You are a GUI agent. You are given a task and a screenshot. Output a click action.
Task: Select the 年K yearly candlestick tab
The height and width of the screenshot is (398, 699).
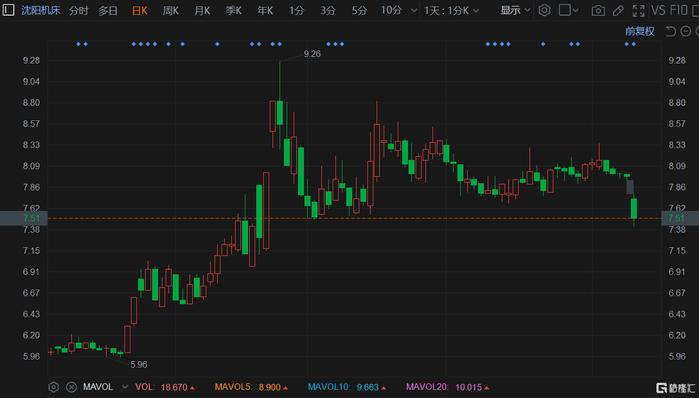pos(265,10)
